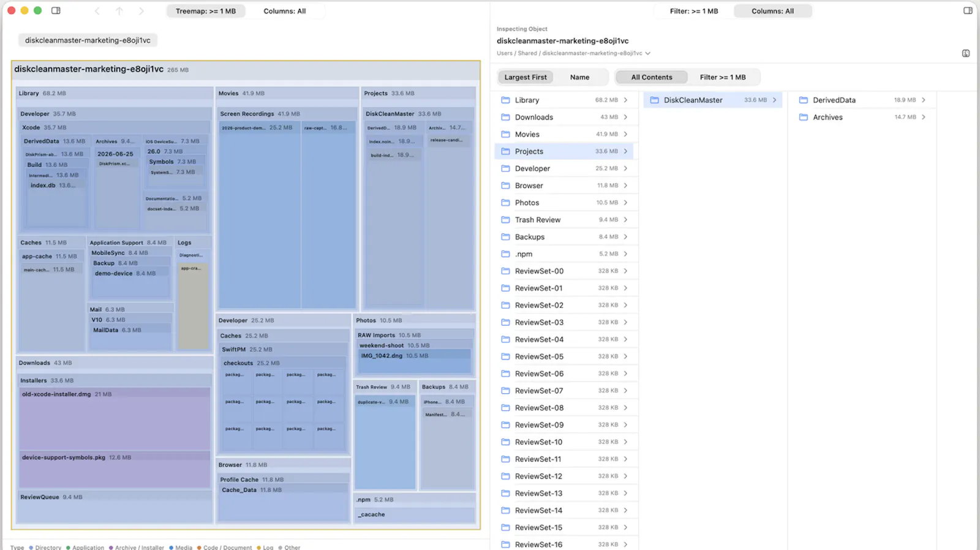Expand Archives row chevron
The image size is (980, 550).
[924, 117]
